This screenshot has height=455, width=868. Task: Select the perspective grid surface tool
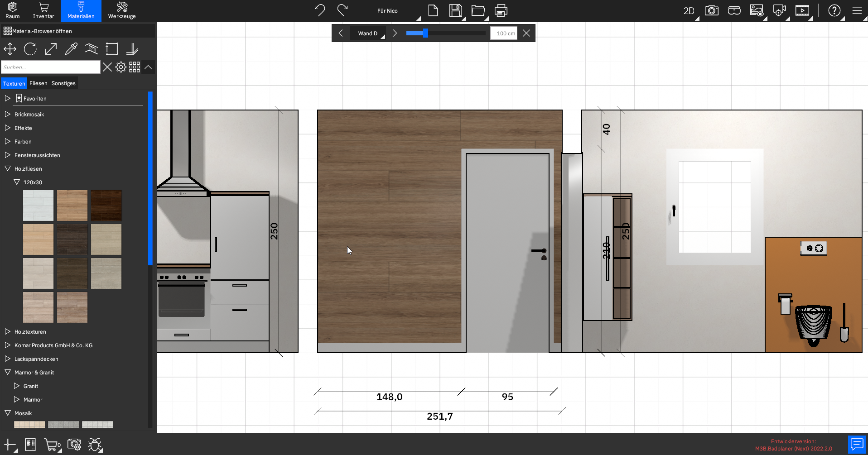click(x=92, y=49)
